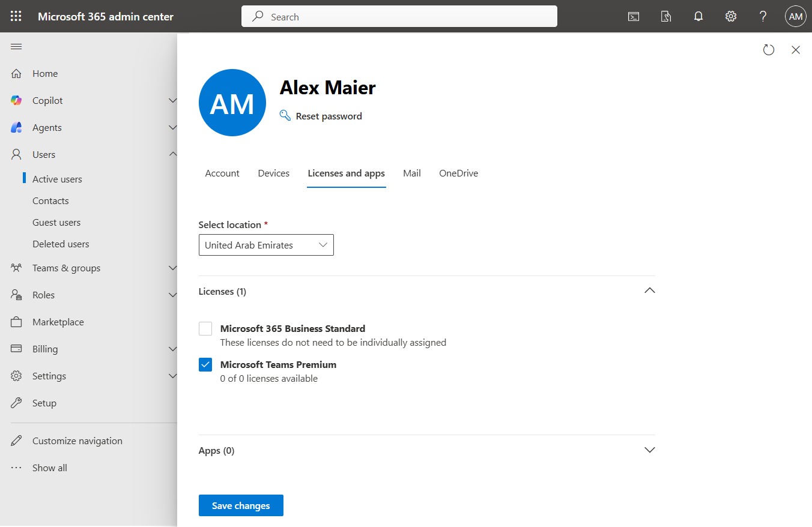The width and height of the screenshot is (812, 527).
Task: Click the key icon beside Reset password
Action: click(285, 115)
